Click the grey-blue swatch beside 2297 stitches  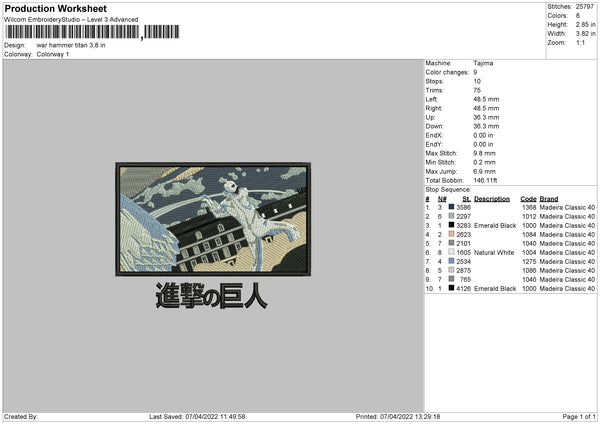[x=452, y=216]
